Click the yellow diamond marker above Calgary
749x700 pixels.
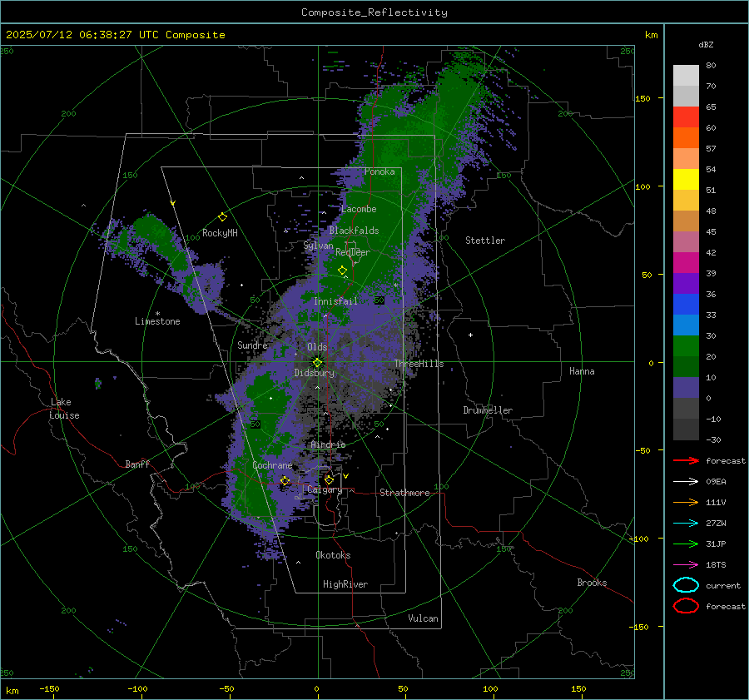(329, 479)
